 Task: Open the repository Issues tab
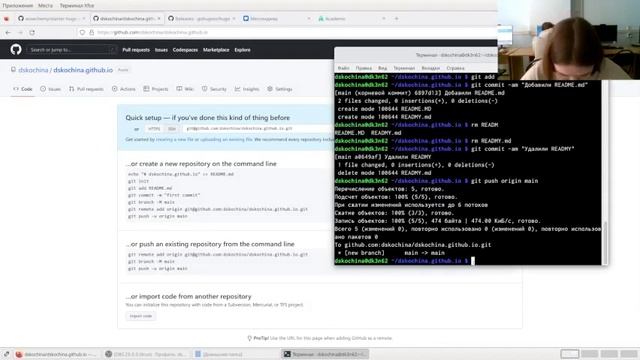(50, 89)
